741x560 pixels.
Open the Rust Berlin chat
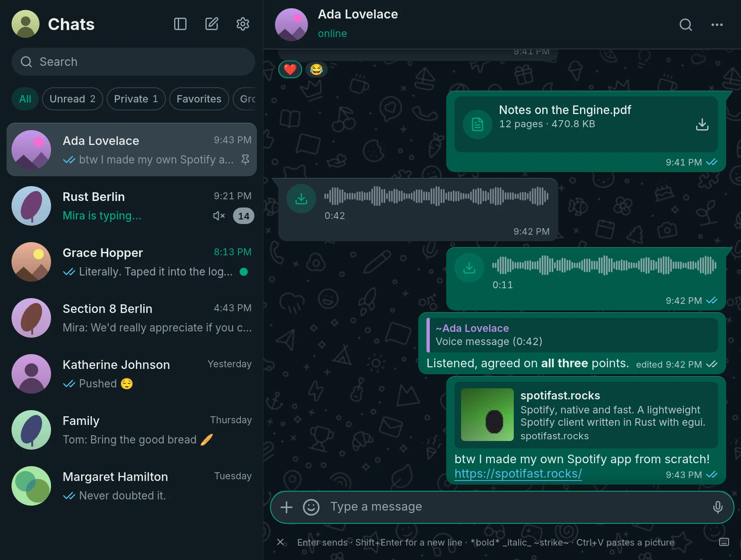point(132,206)
